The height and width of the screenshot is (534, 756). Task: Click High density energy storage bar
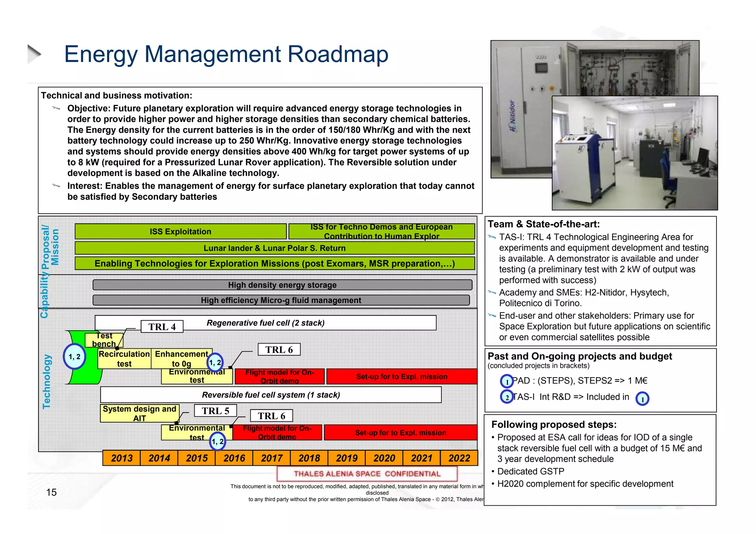tap(282, 285)
